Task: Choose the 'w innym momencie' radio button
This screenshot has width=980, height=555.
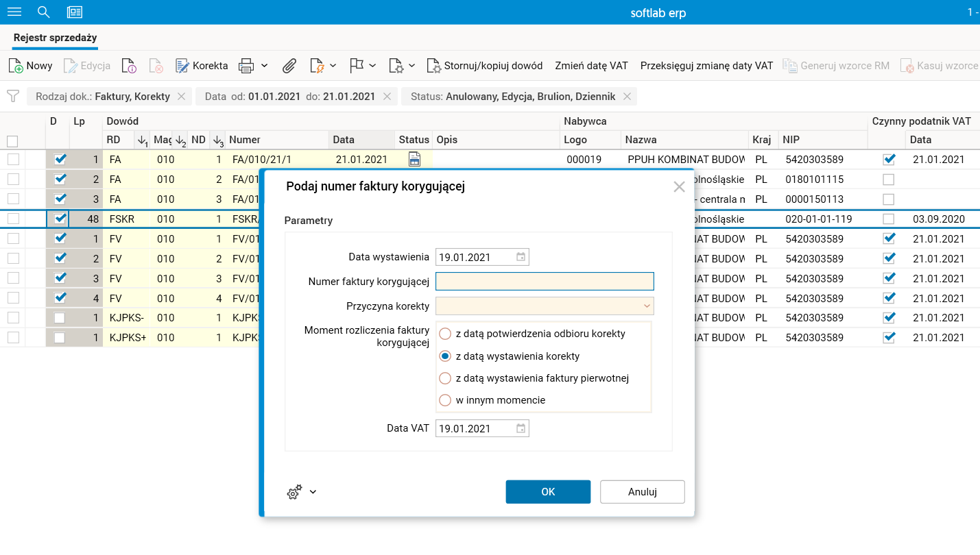Action: (445, 400)
